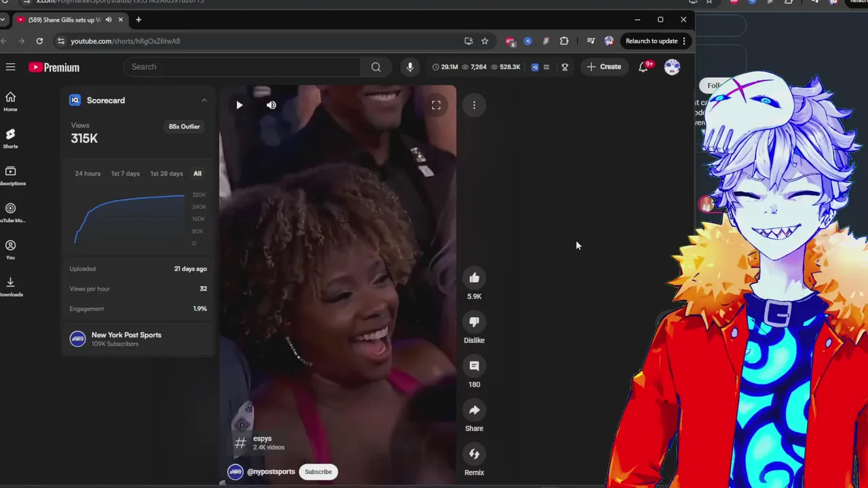Open a new browser tab
The height and width of the screenshot is (488, 868).
coord(138,20)
